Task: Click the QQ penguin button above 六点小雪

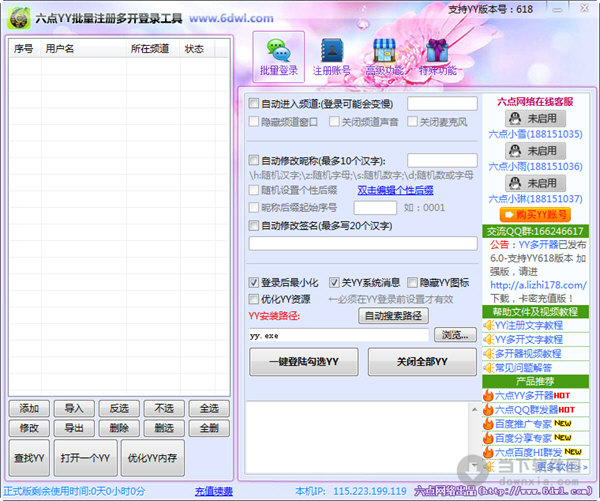Action: pos(535,118)
